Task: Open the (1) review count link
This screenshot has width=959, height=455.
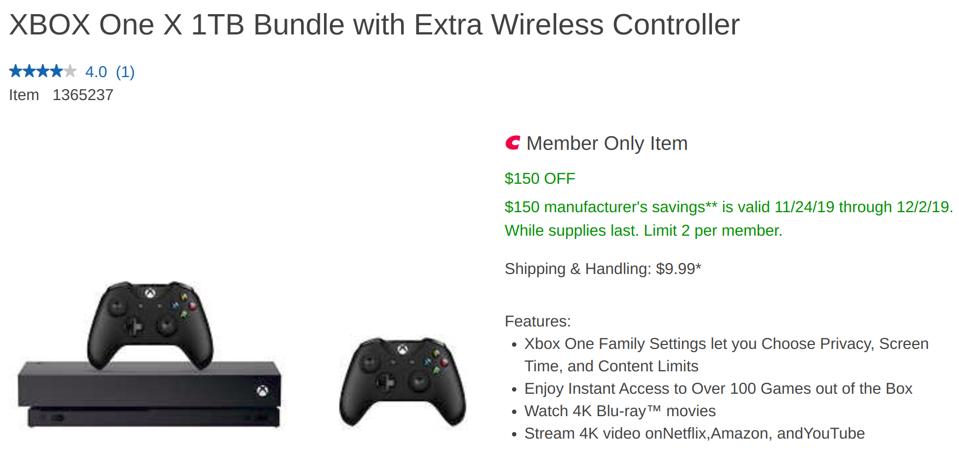Action: coord(125,71)
